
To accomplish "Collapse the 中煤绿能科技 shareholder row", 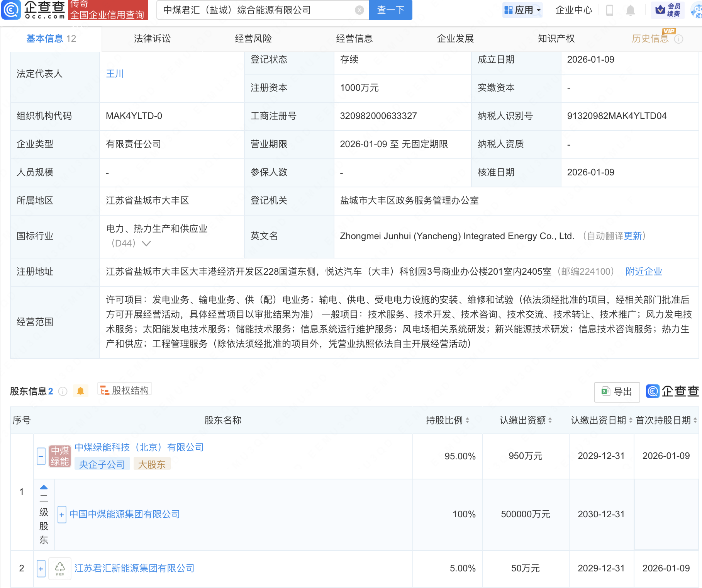I will [x=41, y=456].
